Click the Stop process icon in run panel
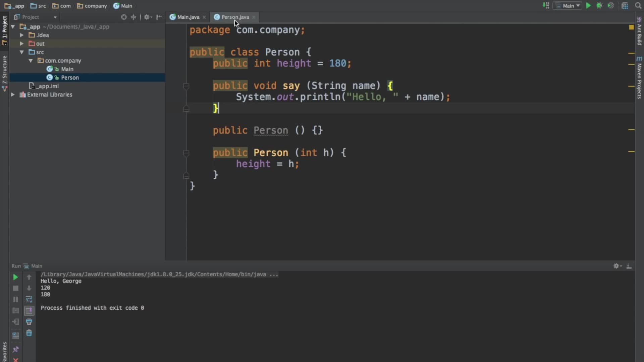This screenshot has height=362, width=644. tap(15, 288)
